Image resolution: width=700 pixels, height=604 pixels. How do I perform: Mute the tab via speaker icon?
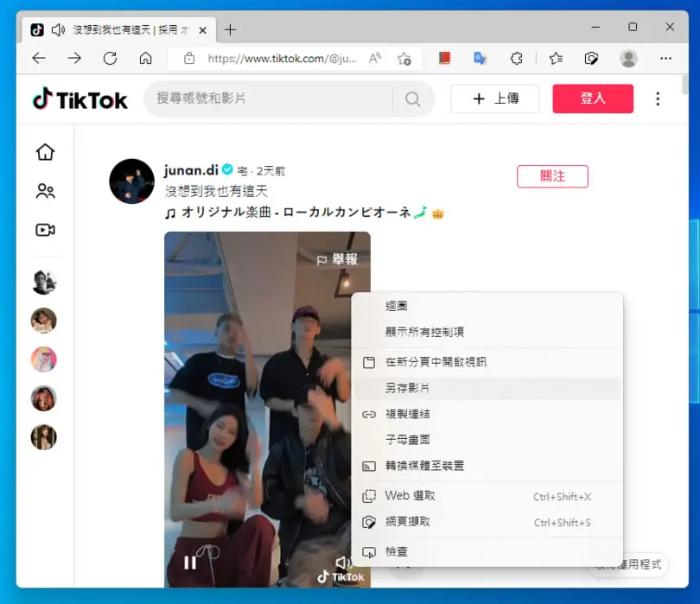tap(58, 30)
